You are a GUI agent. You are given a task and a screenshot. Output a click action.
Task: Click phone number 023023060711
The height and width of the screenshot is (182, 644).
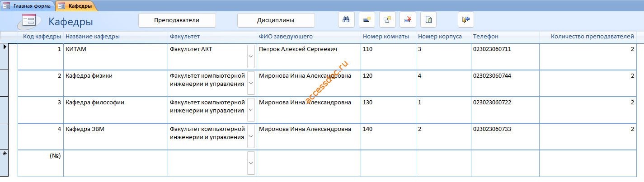505,56
